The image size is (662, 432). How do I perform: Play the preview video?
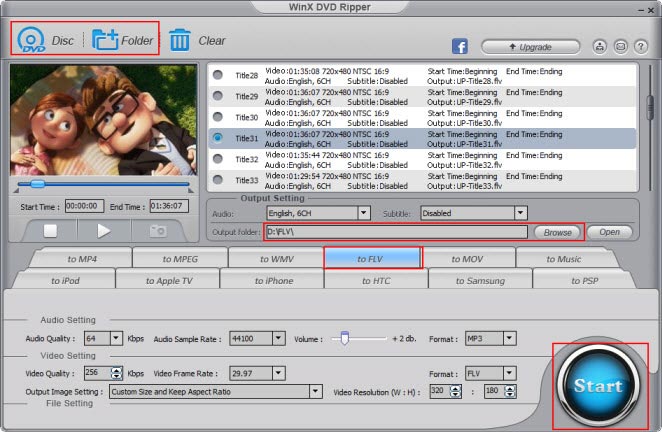(x=103, y=231)
